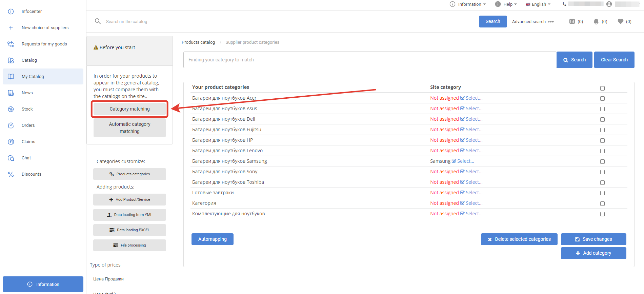
Task: Expand the Information dropdown in top bar
Action: (468, 4)
